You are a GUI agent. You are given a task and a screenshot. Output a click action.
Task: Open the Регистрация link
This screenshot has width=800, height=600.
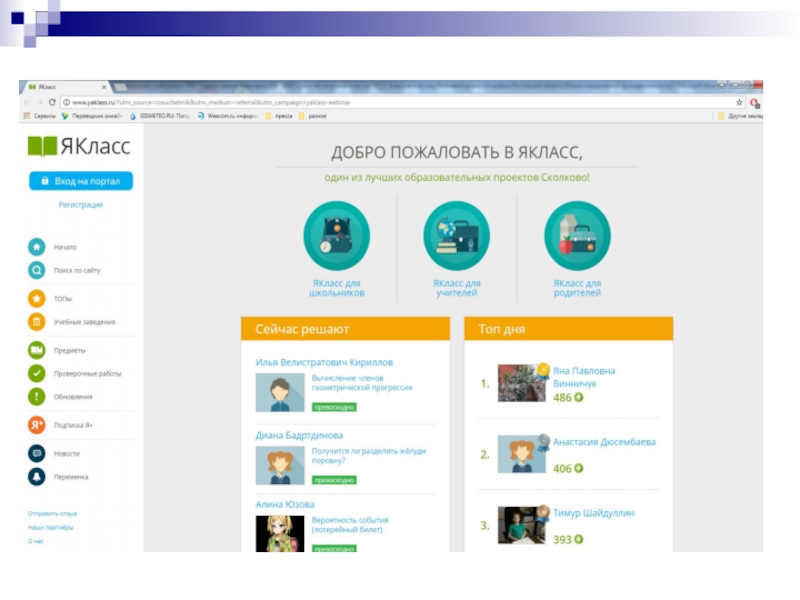click(80, 204)
